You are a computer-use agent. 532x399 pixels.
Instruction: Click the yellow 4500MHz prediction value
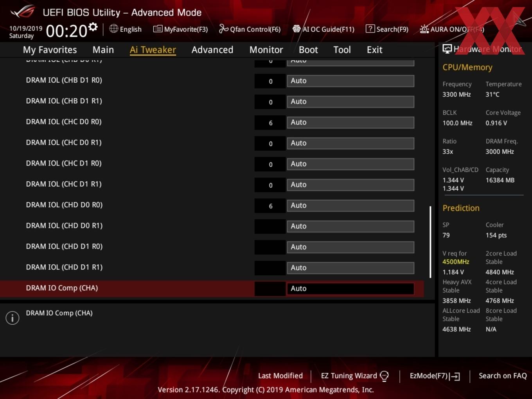pos(456,262)
